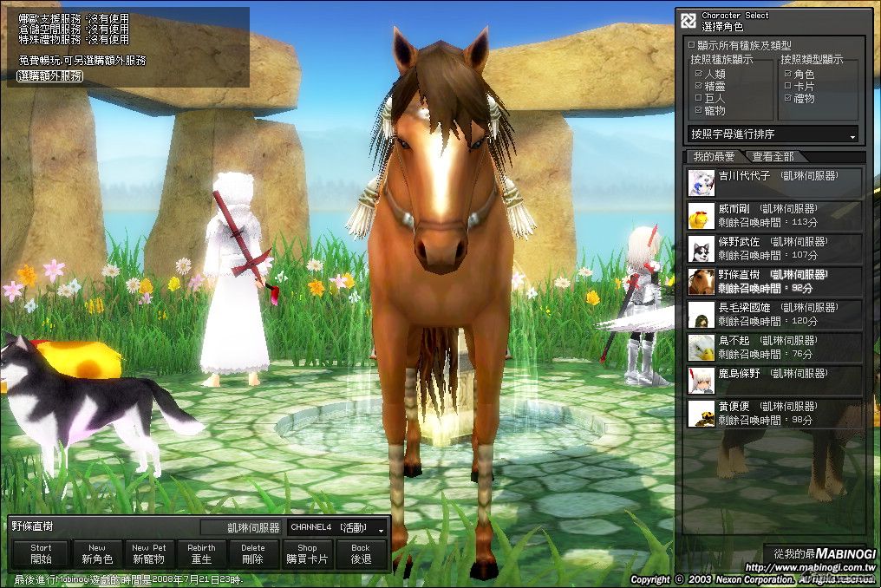Enable 顯示所有種族及類型 checkbox
Screen dimensions: 881x588
692,45
